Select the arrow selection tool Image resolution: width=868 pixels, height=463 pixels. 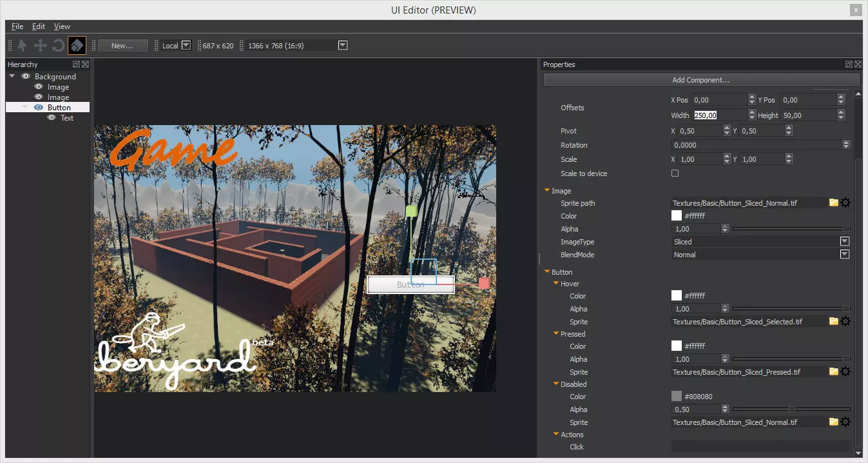tap(23, 46)
